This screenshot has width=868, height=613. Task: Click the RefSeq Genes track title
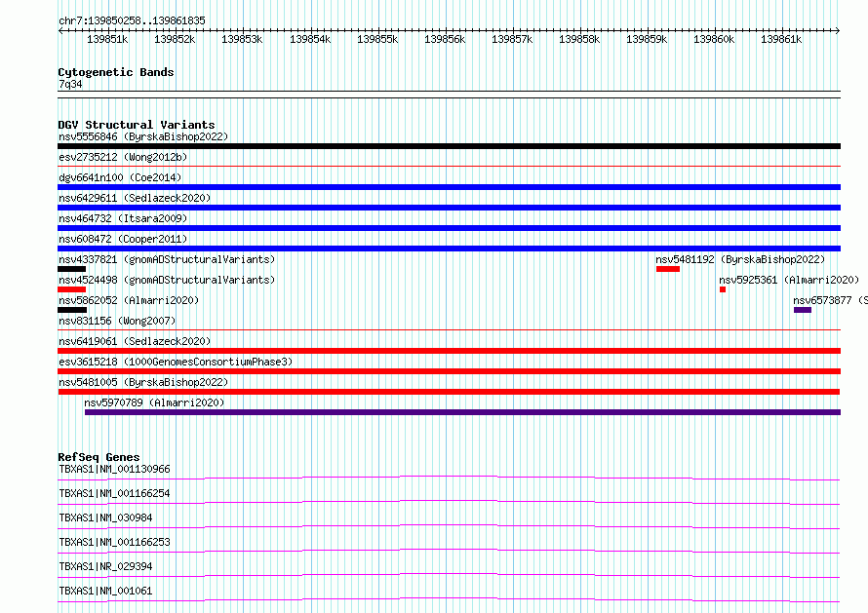[99, 457]
